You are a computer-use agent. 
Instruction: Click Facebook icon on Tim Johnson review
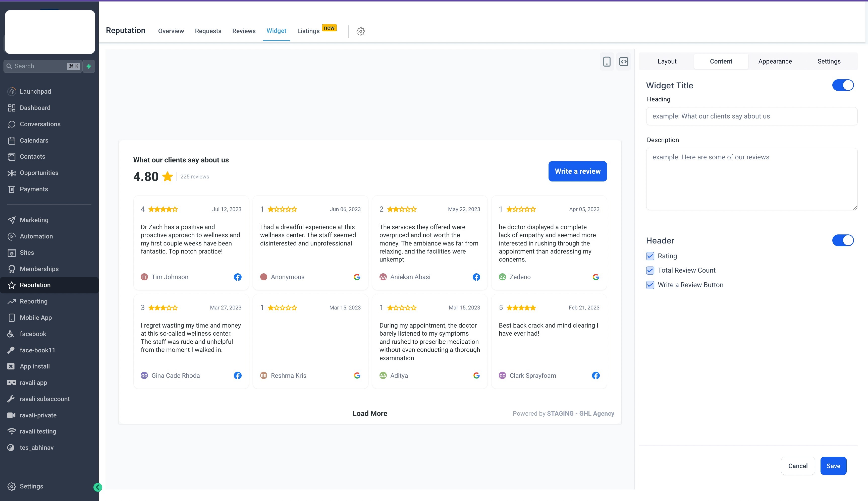[x=238, y=277]
